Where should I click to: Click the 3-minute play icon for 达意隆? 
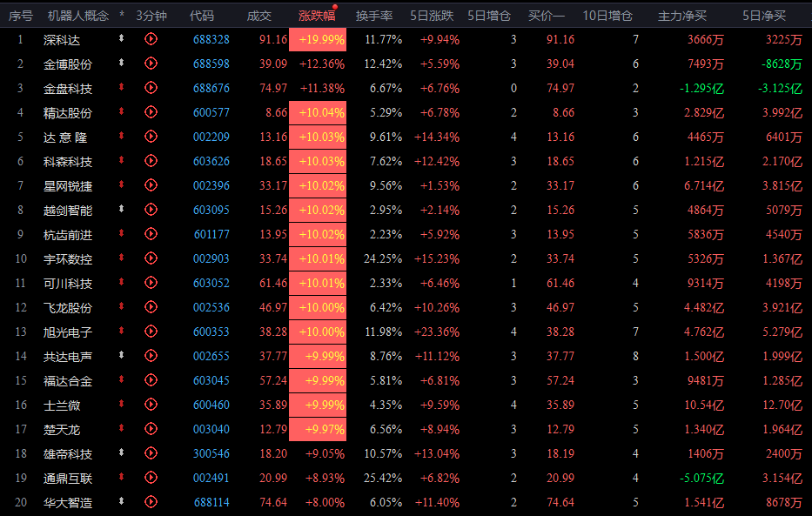151,136
